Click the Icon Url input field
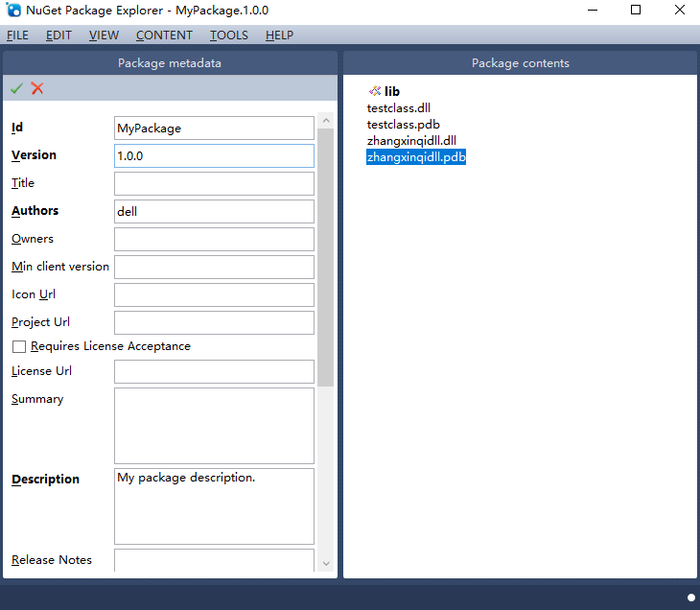This screenshot has width=700, height=610. pos(214,294)
